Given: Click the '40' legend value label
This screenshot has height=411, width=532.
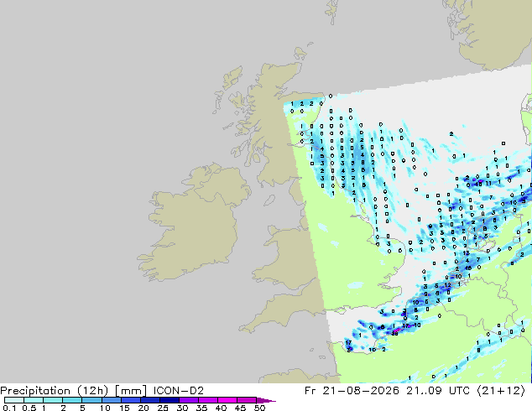Looking at the screenshot, I should [221, 408].
